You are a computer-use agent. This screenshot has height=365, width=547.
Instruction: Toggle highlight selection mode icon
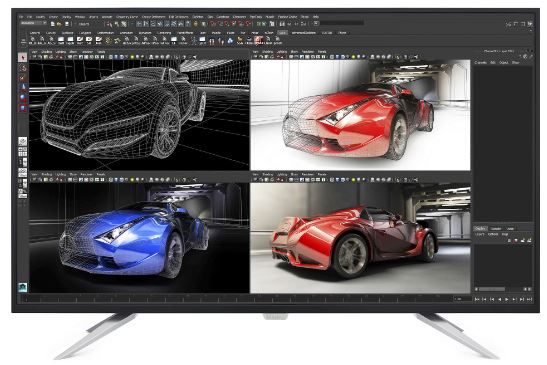tap(204, 24)
